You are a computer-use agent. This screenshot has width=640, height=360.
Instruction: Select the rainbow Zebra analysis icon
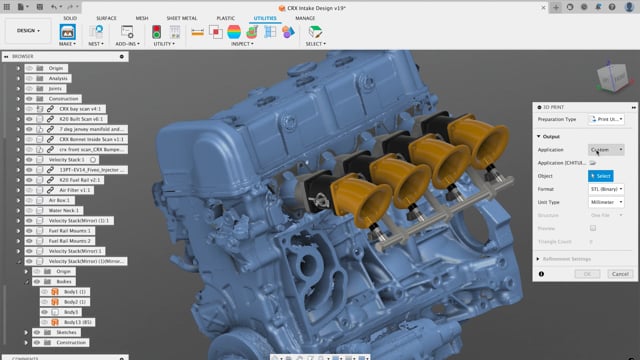234,32
